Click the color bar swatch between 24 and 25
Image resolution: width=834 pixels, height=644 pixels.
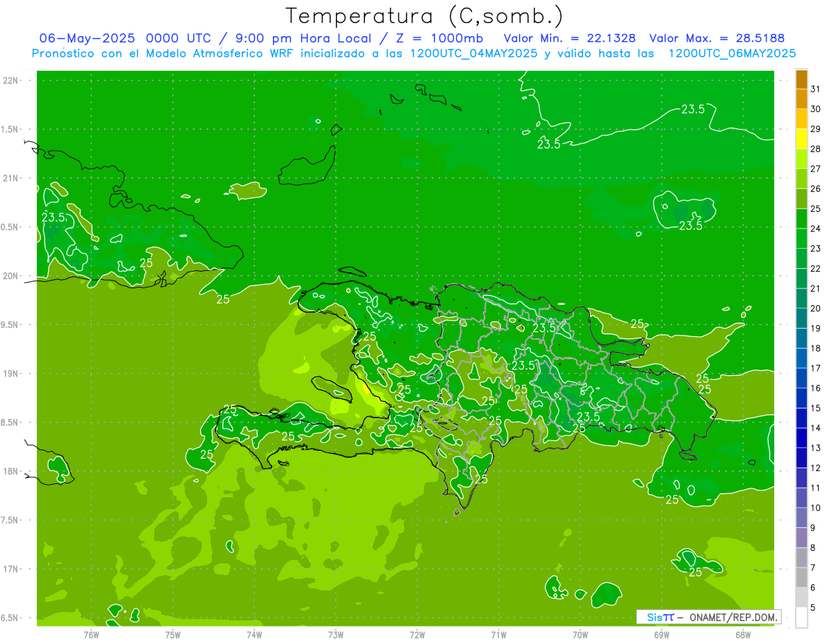point(801,219)
